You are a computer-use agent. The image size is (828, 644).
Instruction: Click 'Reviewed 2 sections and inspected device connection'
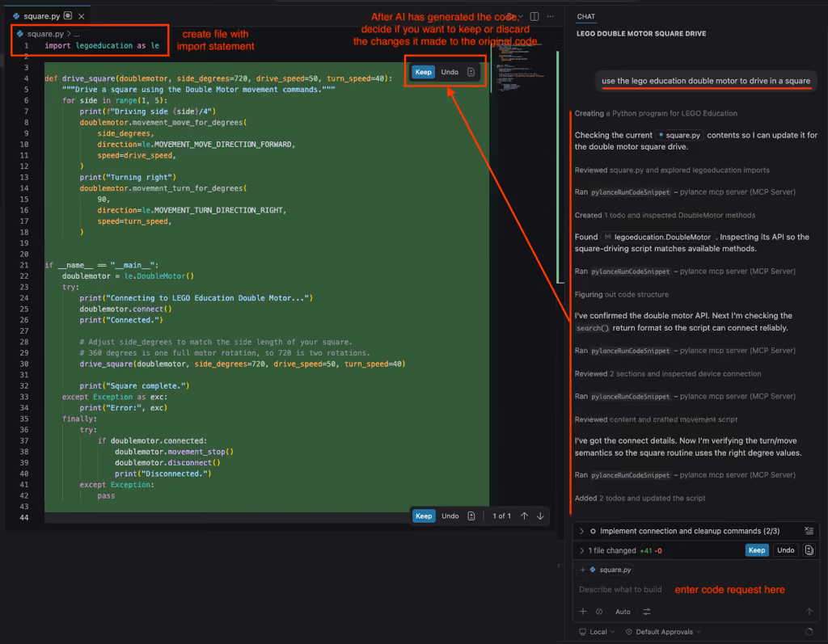click(667, 374)
